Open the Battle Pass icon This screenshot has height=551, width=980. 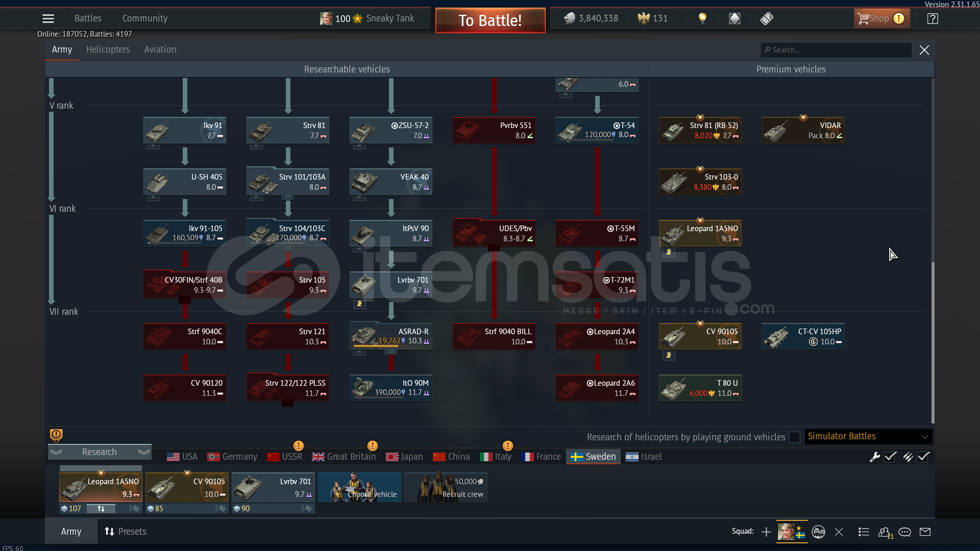(x=767, y=19)
